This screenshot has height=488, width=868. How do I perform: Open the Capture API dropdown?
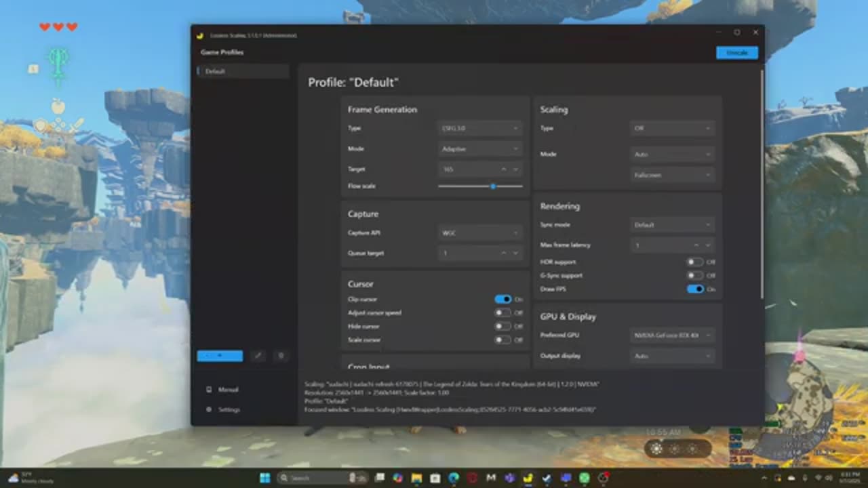(480, 232)
